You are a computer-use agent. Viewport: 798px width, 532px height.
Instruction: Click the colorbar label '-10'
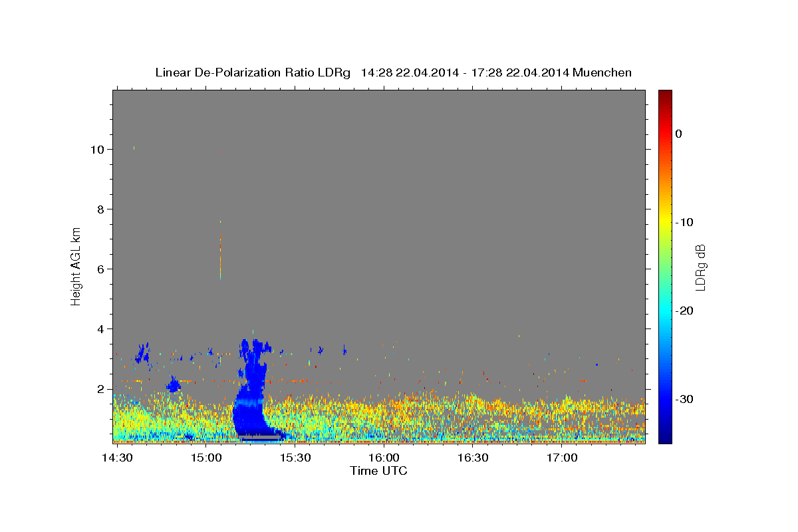pos(684,222)
